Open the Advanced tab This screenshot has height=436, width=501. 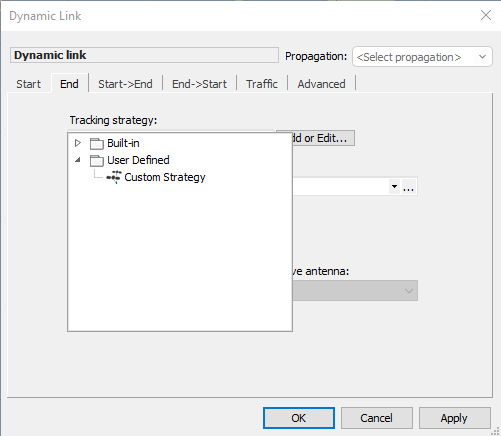[321, 84]
